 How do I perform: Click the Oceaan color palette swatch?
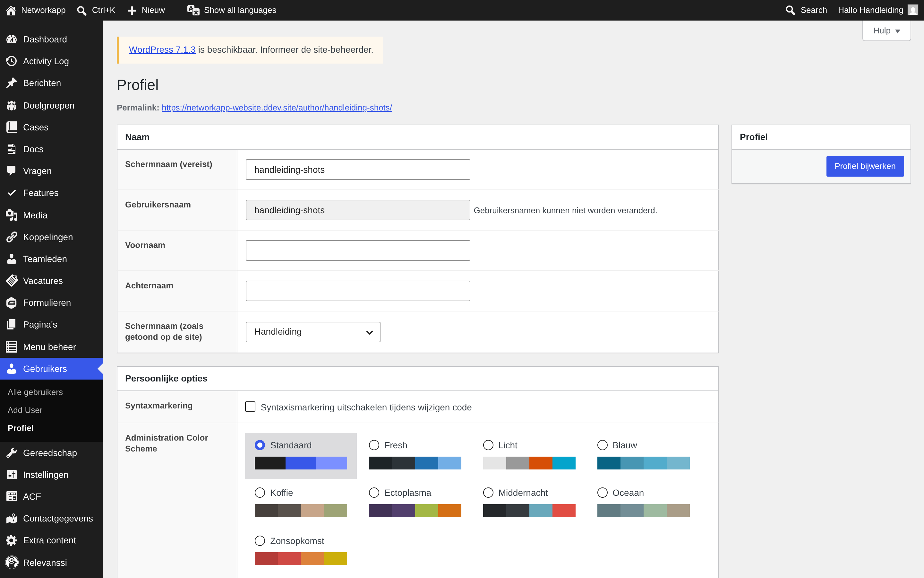643,511
